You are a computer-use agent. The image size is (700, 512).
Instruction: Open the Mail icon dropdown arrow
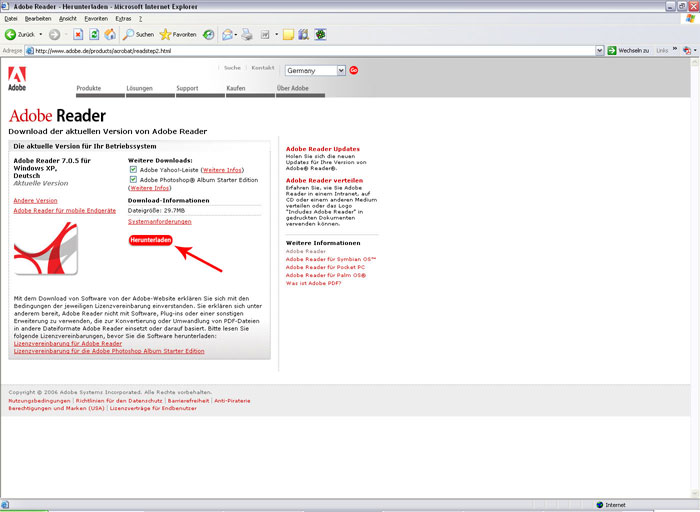[x=236, y=34]
